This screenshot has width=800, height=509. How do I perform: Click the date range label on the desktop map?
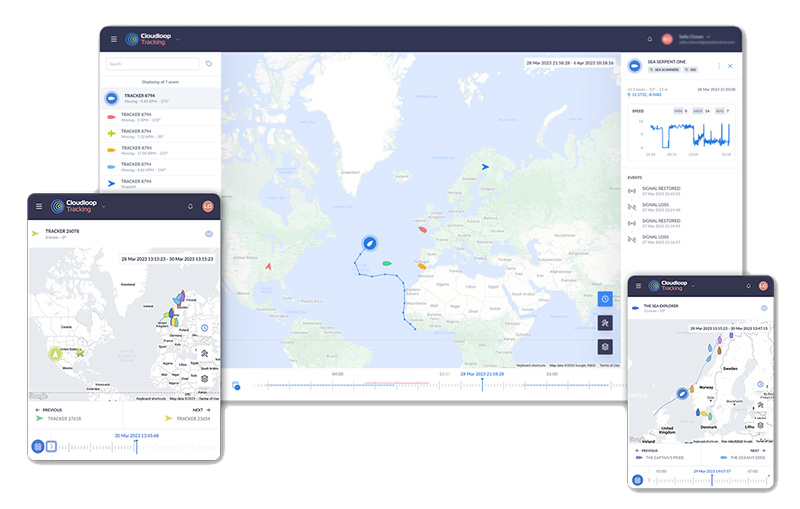[x=570, y=63]
